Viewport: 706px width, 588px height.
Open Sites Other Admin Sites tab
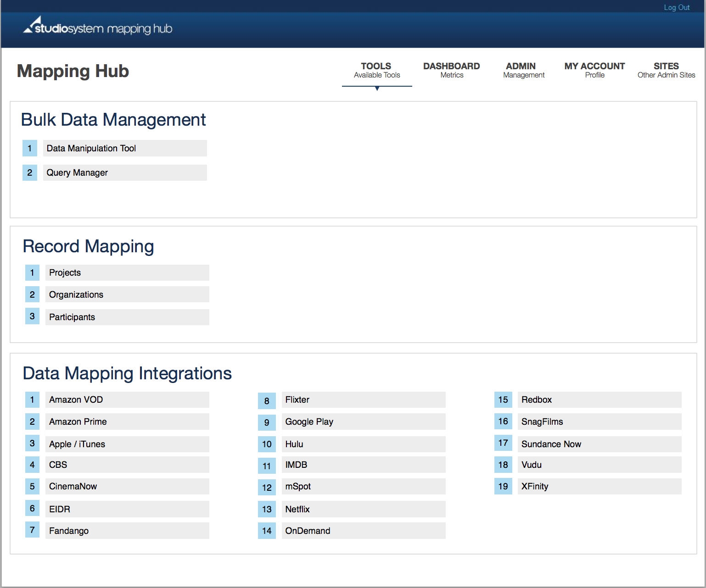point(666,70)
